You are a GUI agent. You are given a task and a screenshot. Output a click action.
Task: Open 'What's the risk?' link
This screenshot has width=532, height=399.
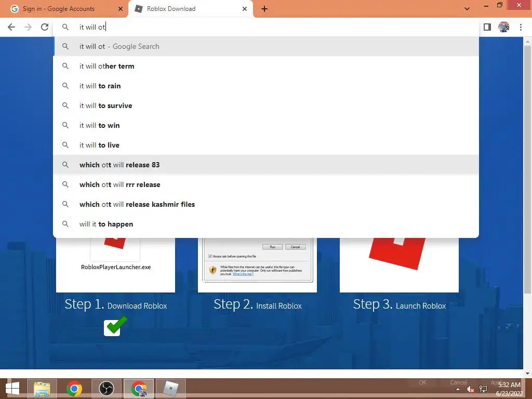(243, 274)
